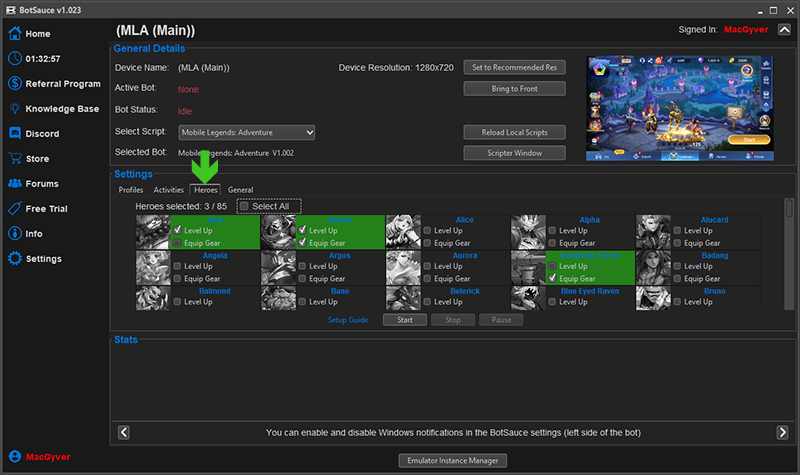Click the MacGyver signed-in username
This screenshot has height=475, width=800.
(x=746, y=30)
